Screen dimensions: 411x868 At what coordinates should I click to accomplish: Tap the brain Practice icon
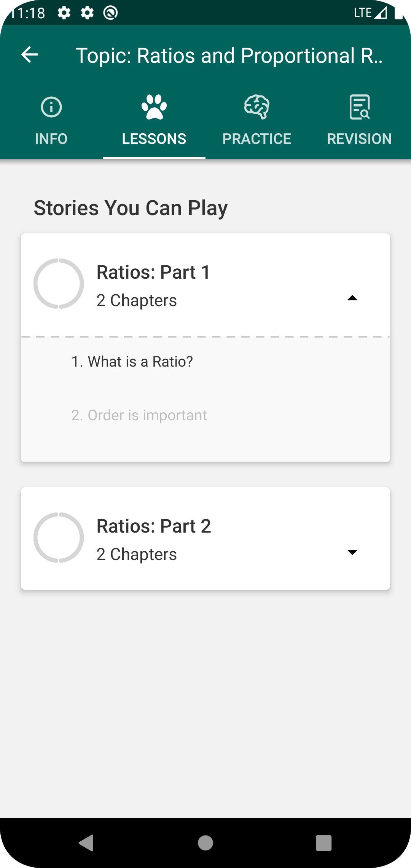click(257, 107)
